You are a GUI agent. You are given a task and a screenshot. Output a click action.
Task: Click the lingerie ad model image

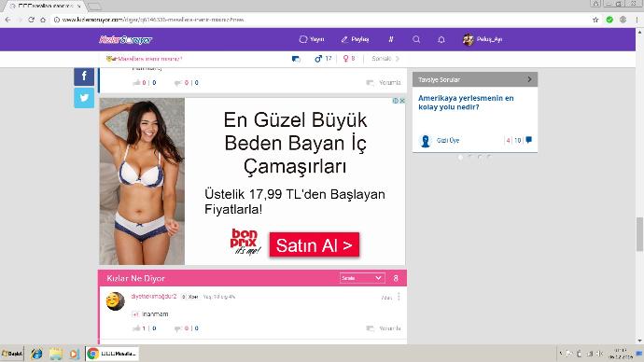[142, 181]
